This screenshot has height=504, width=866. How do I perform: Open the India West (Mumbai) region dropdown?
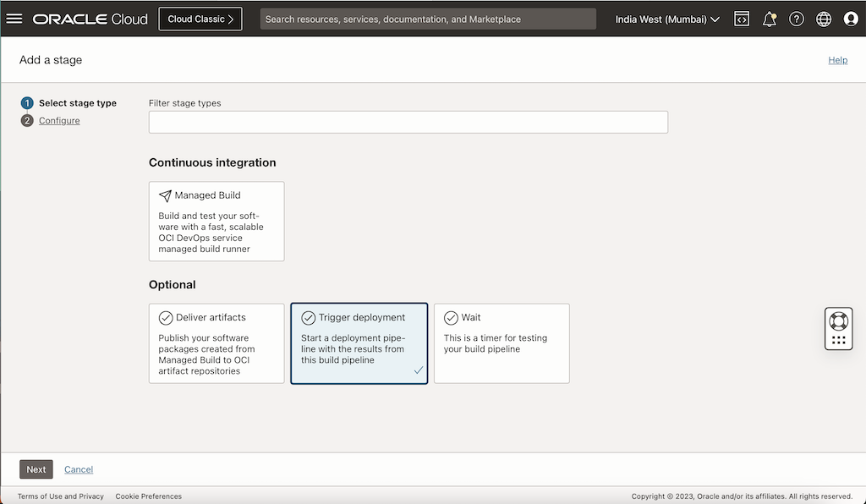[x=667, y=18]
